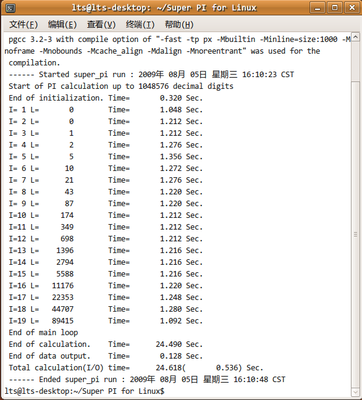Click the command prompt at the bottom line
362x400 pixels.
[x=85, y=391]
